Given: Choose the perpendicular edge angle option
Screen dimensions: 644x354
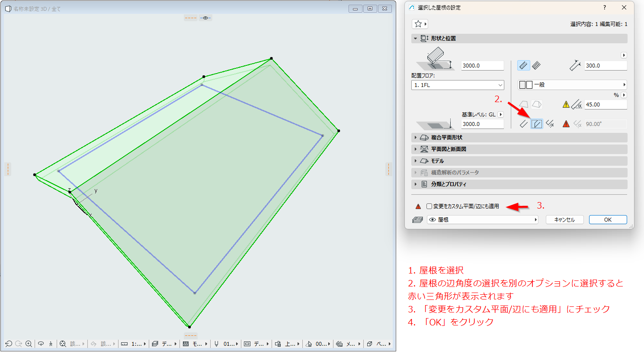Looking at the screenshot, I should tap(524, 124).
